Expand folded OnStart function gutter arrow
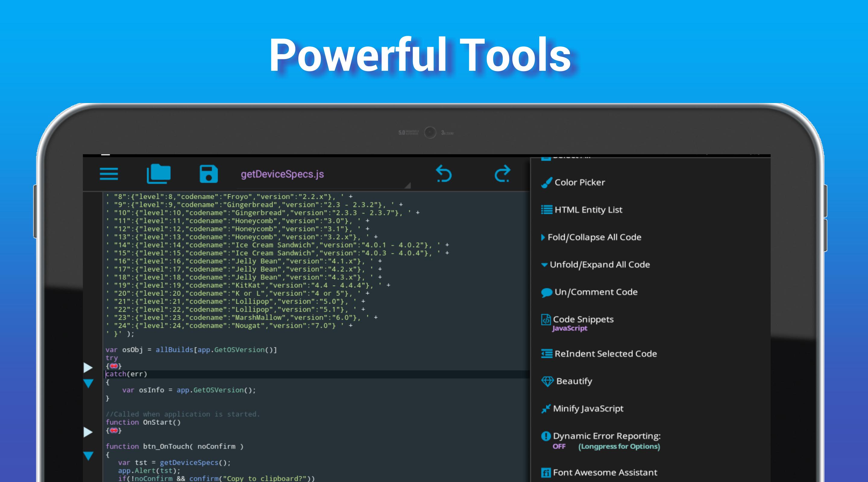The image size is (868, 482). click(x=88, y=432)
